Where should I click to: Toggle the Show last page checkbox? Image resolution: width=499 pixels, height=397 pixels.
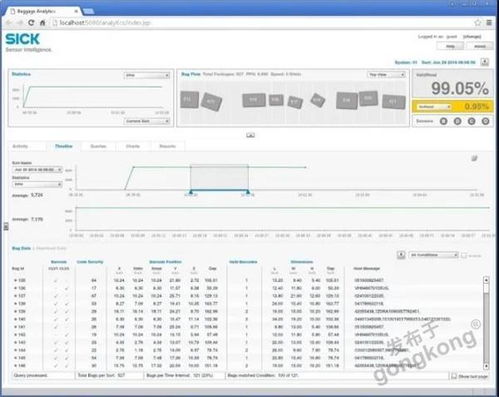(x=454, y=376)
